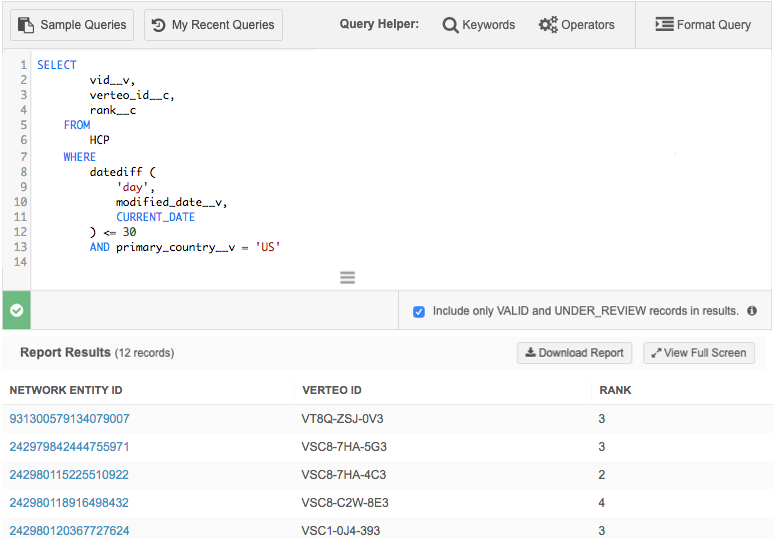Click the green query valid checkmark icon
774x540 pixels.
click(x=17, y=310)
